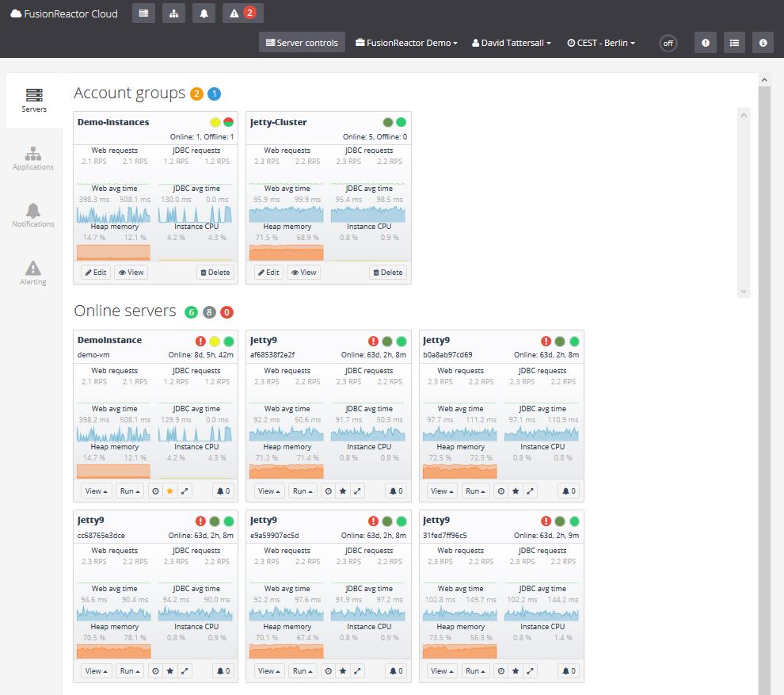Toggle the off switch in the header
Screen dimensions: 784x695
click(668, 43)
